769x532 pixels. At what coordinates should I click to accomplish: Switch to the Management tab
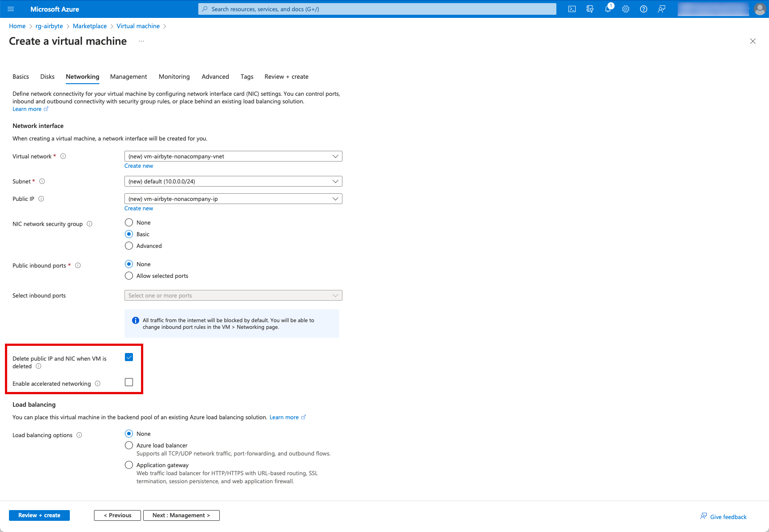coord(128,77)
